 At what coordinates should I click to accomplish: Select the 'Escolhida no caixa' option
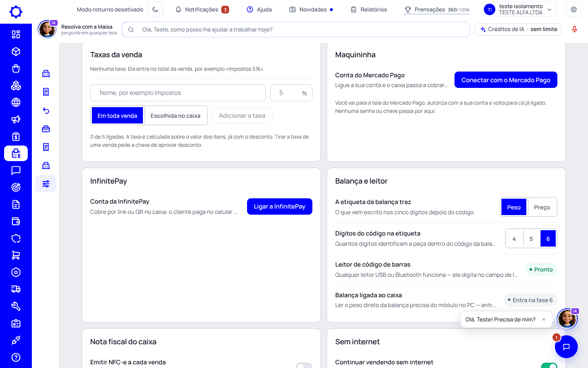pyautogui.click(x=176, y=116)
